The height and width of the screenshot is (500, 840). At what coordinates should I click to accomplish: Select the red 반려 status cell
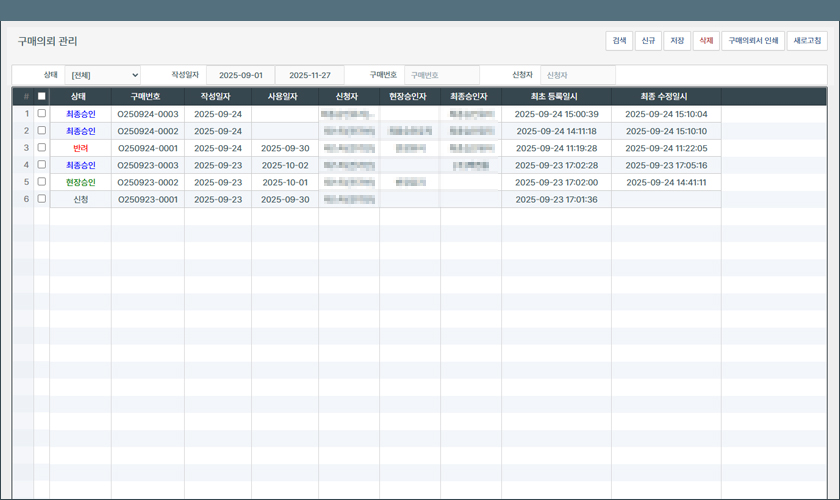(80, 148)
